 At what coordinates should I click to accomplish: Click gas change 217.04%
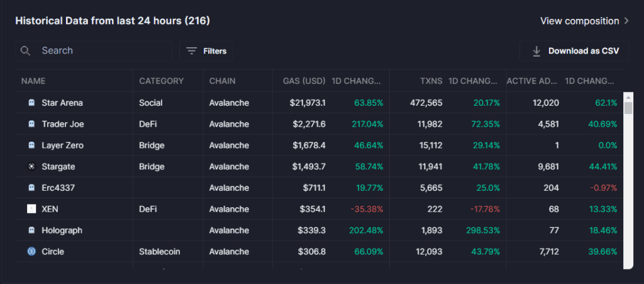click(x=367, y=124)
